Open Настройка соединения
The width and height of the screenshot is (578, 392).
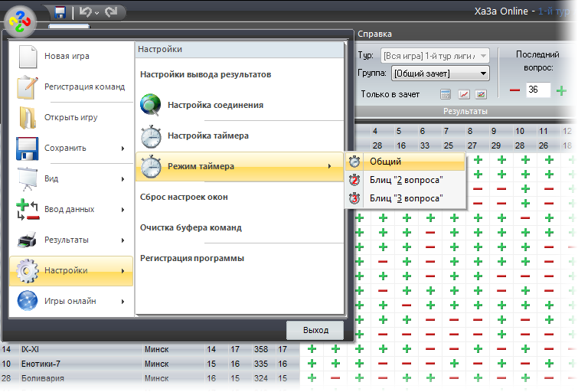240,105
